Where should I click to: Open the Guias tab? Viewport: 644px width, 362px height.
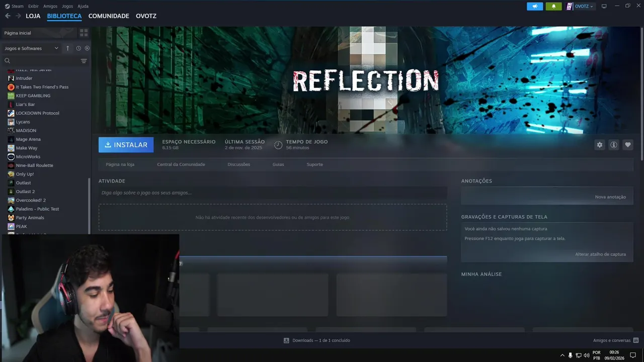(278, 164)
